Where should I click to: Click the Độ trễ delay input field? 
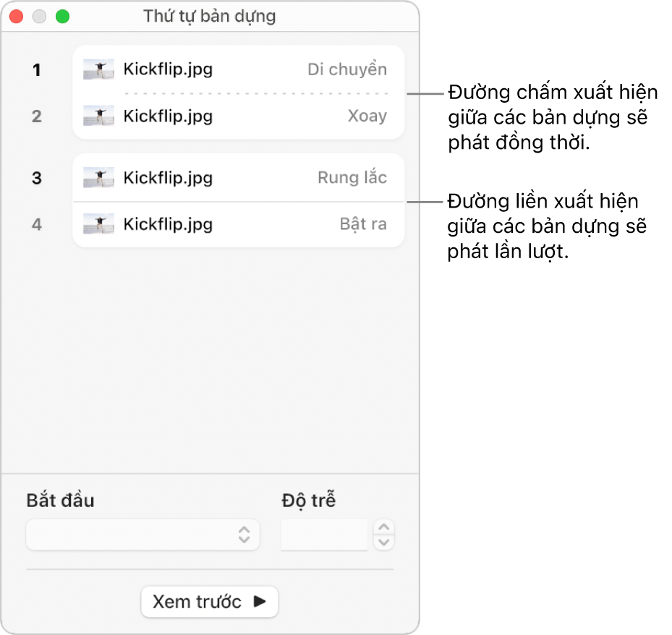click(325, 534)
